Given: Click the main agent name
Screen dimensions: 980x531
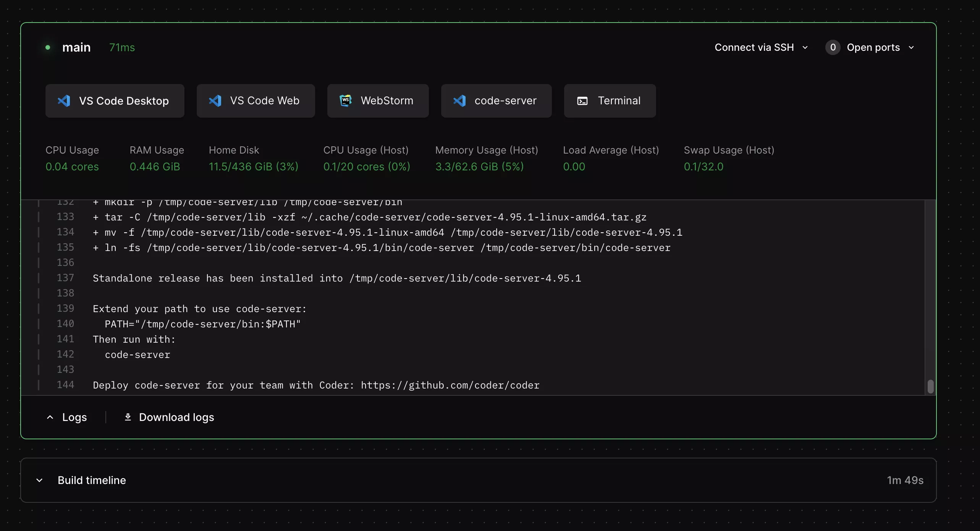Looking at the screenshot, I should coord(76,47).
